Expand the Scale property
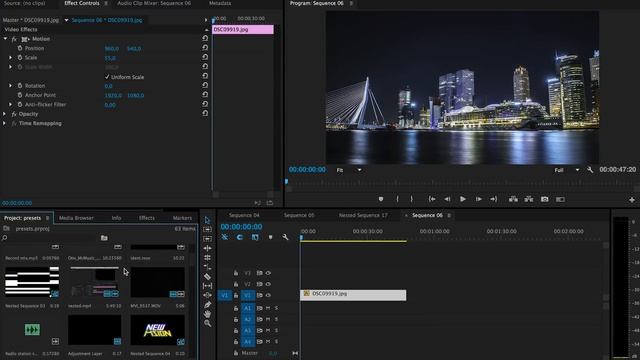 [x=10, y=57]
